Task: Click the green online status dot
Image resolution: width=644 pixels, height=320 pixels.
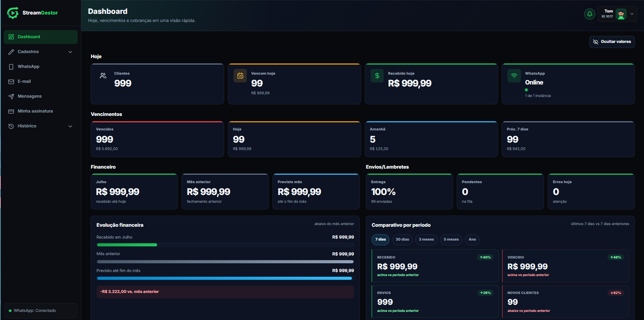Action: [526, 90]
